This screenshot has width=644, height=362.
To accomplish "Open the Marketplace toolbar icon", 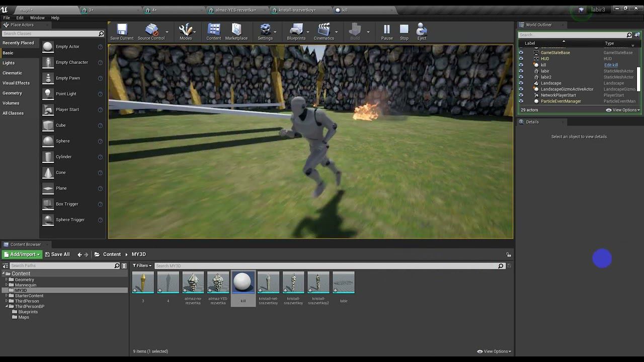I will tap(236, 32).
